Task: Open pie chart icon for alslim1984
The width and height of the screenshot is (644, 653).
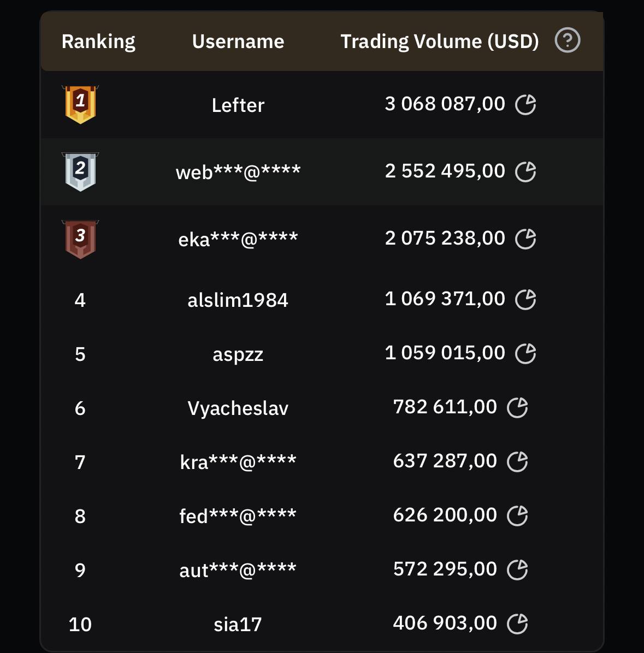Action: point(525,299)
